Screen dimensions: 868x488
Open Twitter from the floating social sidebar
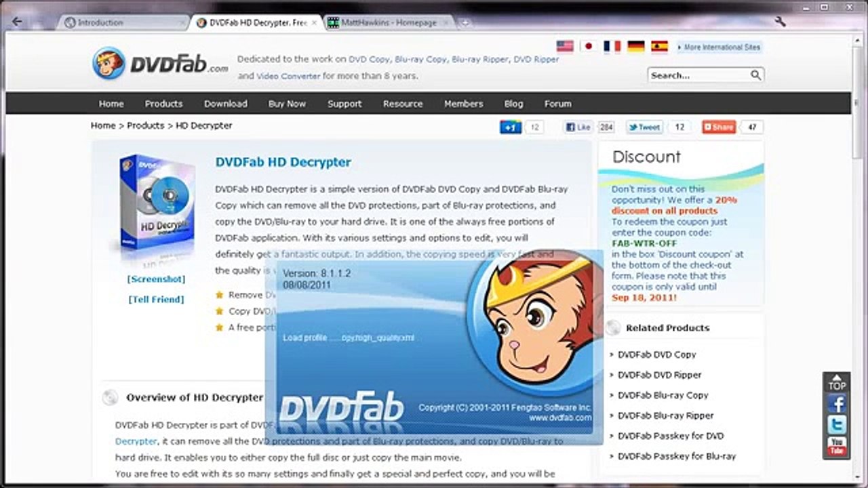click(x=837, y=426)
